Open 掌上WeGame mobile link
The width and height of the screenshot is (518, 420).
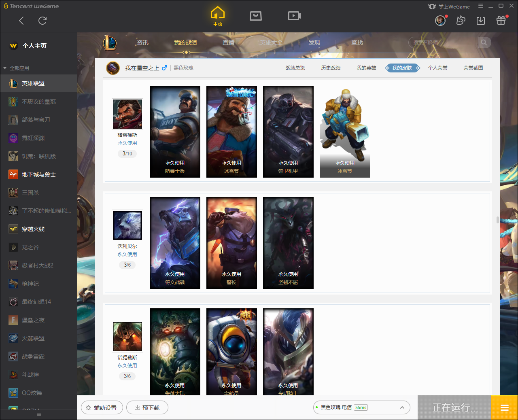point(449,6)
